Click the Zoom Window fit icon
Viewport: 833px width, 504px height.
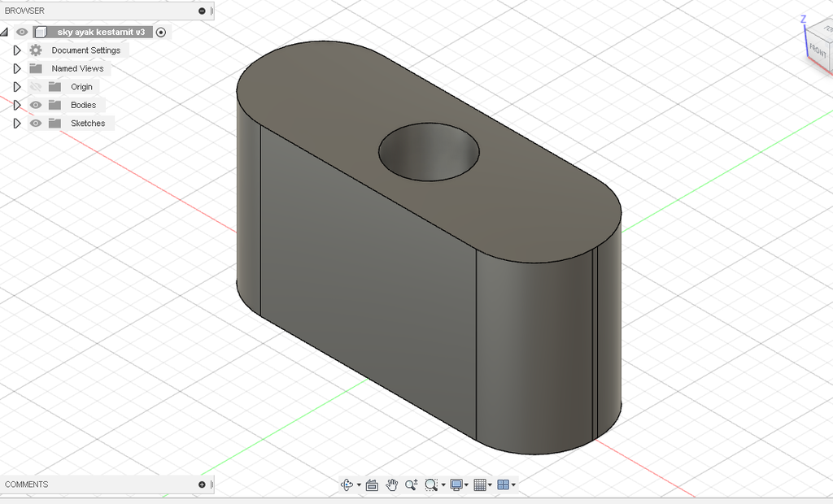point(431,484)
